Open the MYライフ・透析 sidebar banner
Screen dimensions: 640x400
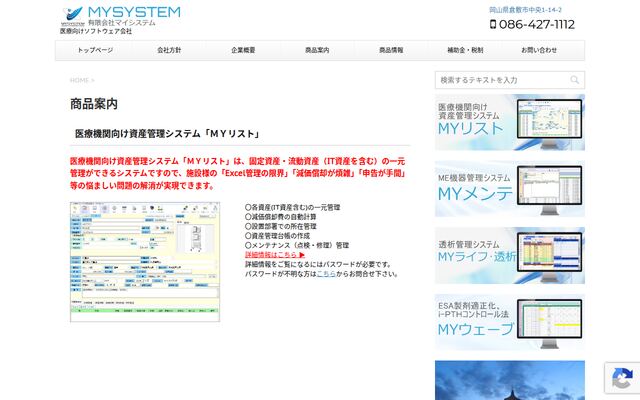(510, 256)
